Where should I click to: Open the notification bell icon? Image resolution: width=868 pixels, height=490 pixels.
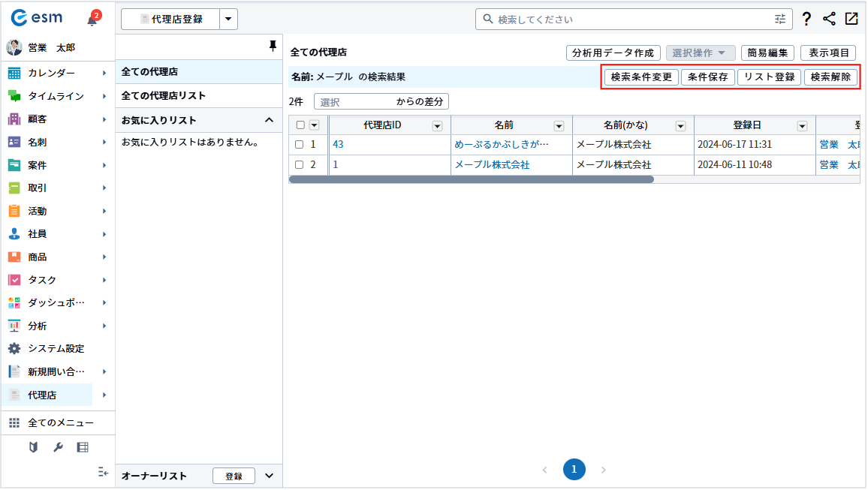tap(92, 20)
